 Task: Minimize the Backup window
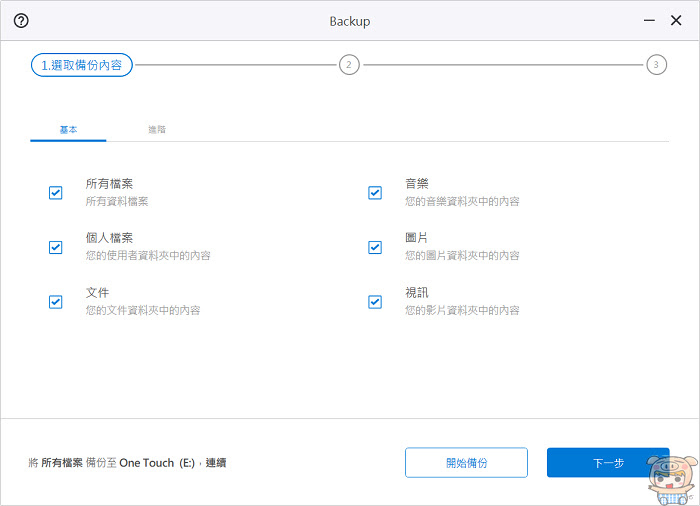pos(649,21)
